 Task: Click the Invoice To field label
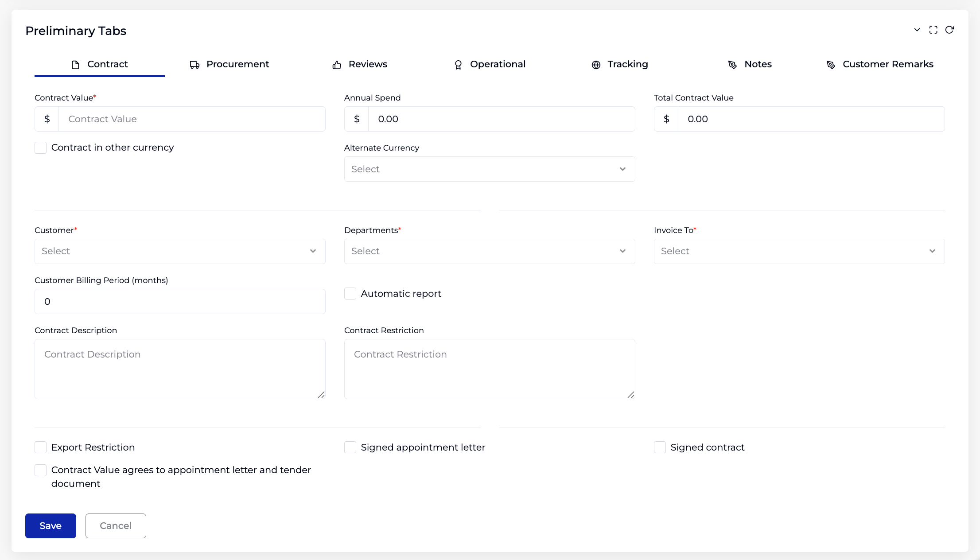pos(675,230)
